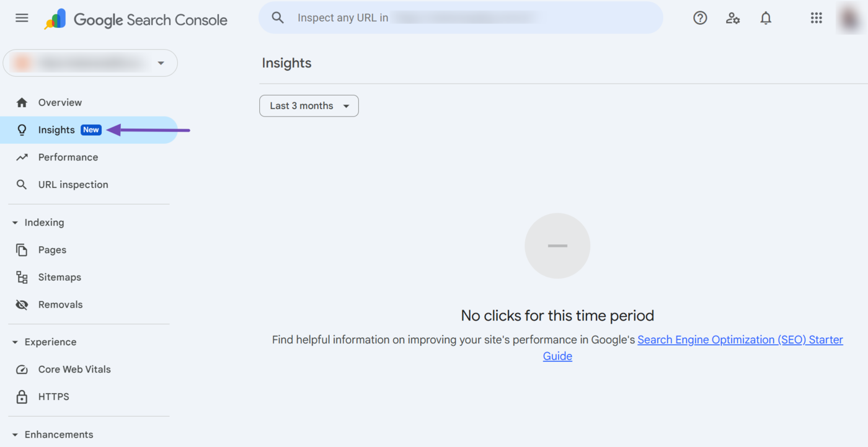Viewport: 868px width, 447px height.
Task: Go to Overview in the sidebar
Action: [60, 103]
